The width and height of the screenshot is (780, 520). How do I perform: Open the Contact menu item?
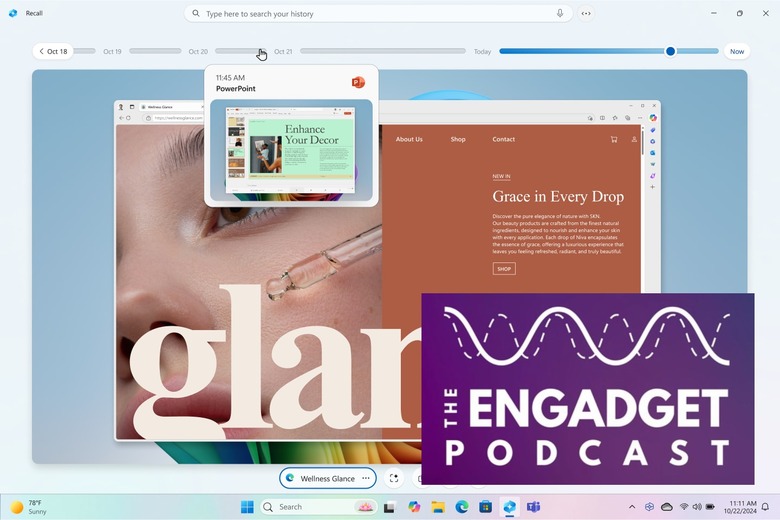pos(504,140)
